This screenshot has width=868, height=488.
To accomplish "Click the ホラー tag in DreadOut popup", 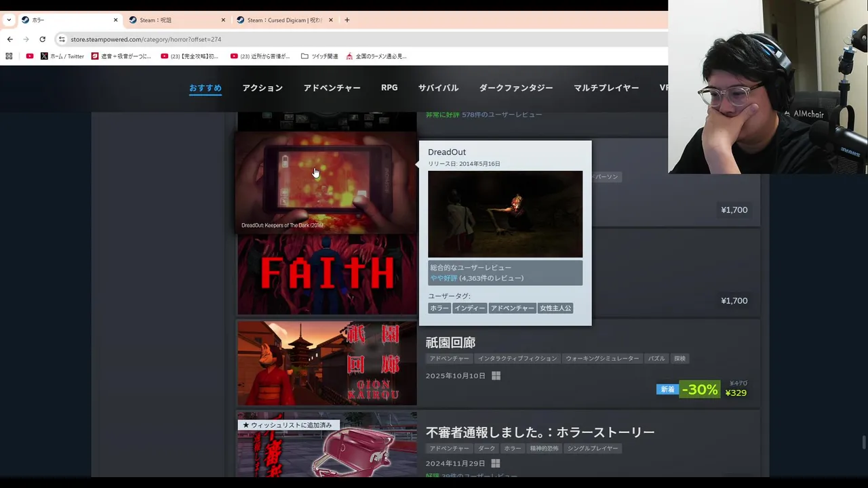I will (x=439, y=308).
